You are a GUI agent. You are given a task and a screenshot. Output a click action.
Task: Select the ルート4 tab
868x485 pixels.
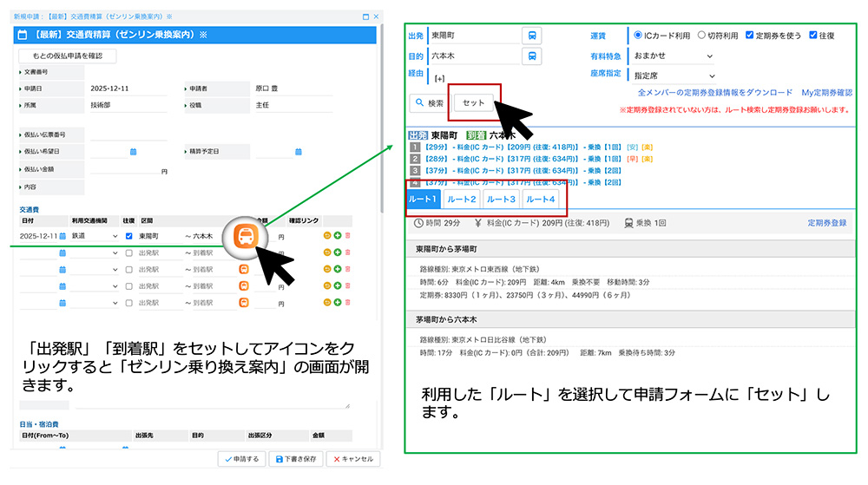540,200
